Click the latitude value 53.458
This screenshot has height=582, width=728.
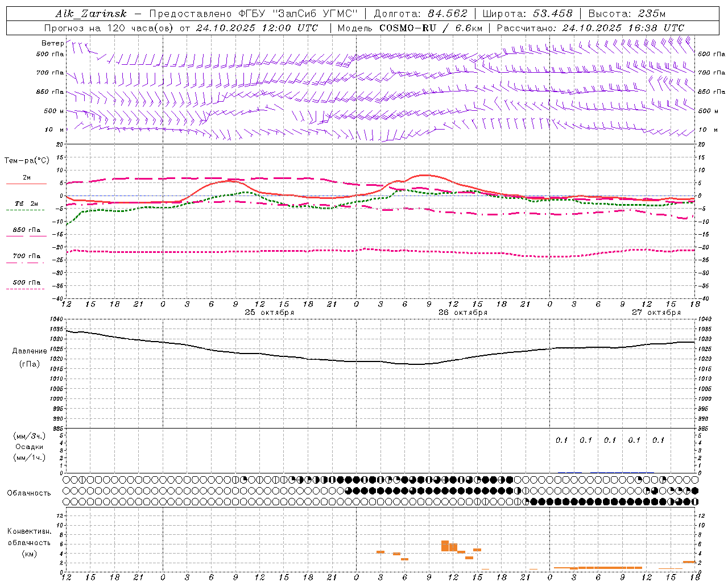coord(552,14)
